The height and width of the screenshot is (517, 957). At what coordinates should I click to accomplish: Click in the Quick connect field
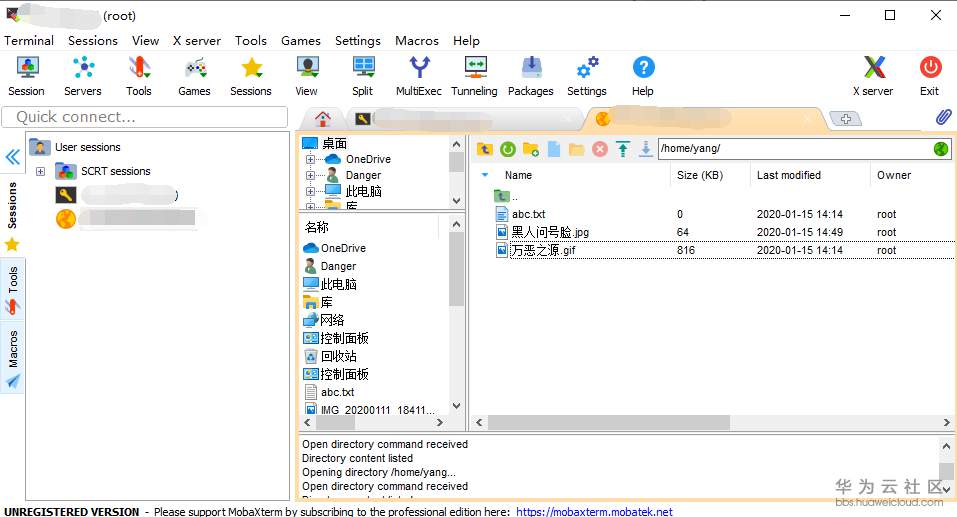(x=145, y=117)
